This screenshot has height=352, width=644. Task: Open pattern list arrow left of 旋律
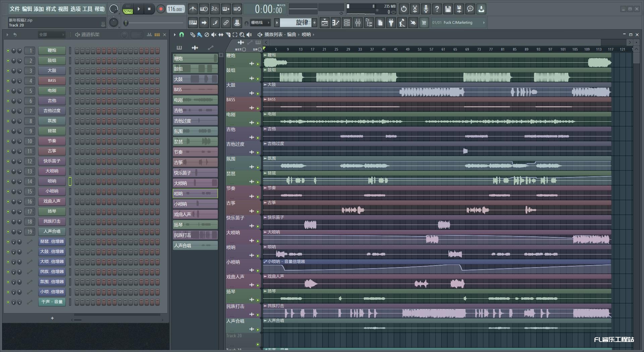tap(277, 23)
